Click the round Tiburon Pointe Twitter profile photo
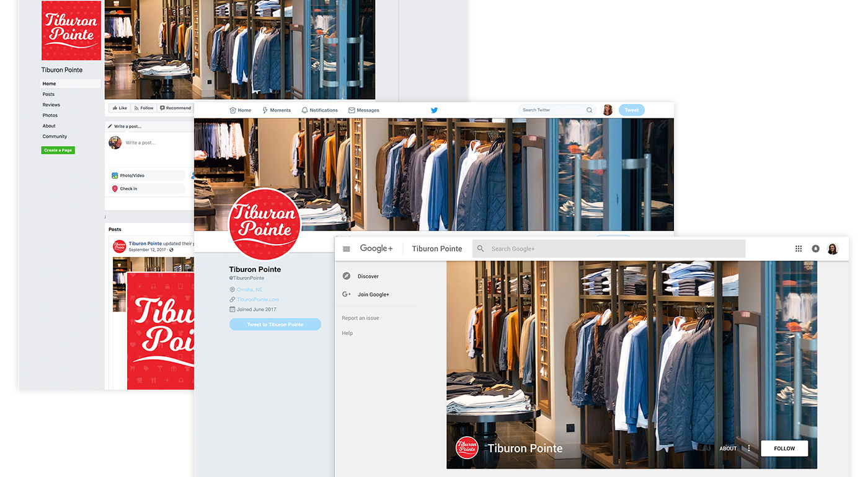Viewport: 868px width, 477px height. click(265, 224)
